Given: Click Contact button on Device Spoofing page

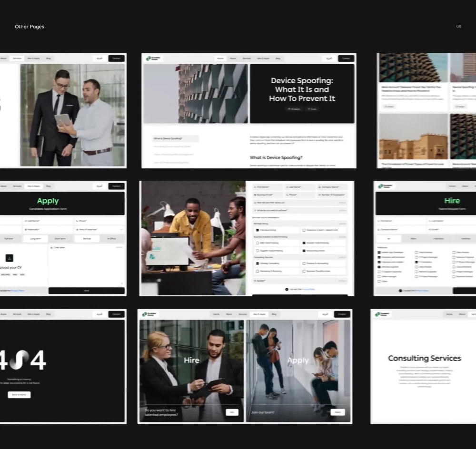Looking at the screenshot, I should [x=346, y=58].
